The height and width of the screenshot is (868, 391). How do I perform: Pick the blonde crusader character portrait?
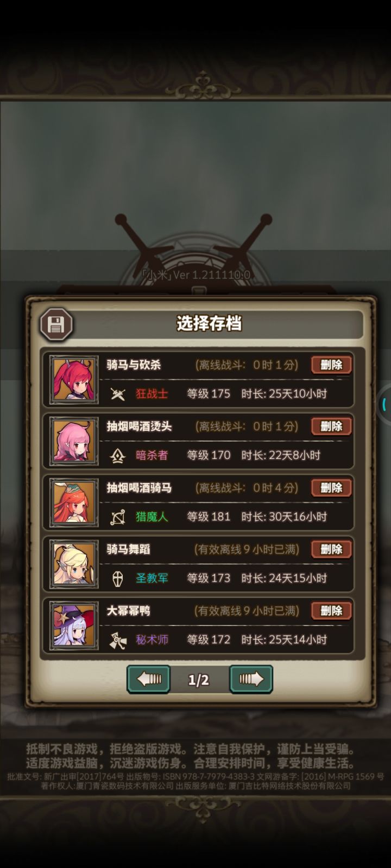pyautogui.click(x=74, y=564)
